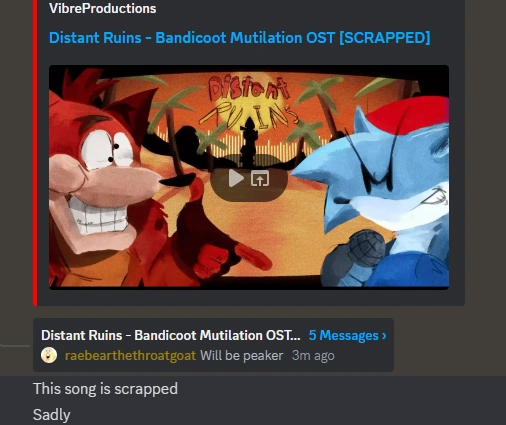
Task: Play the Distant Ruins embedded video
Action: pyautogui.click(x=236, y=178)
